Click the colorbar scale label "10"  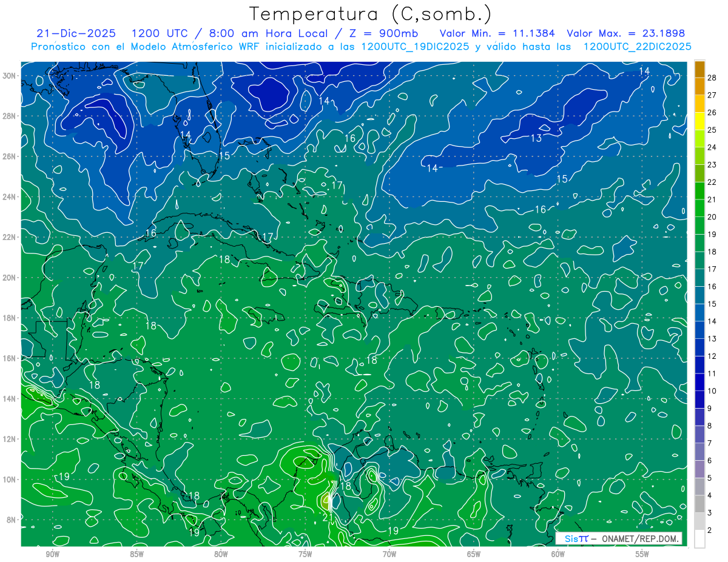712,391
